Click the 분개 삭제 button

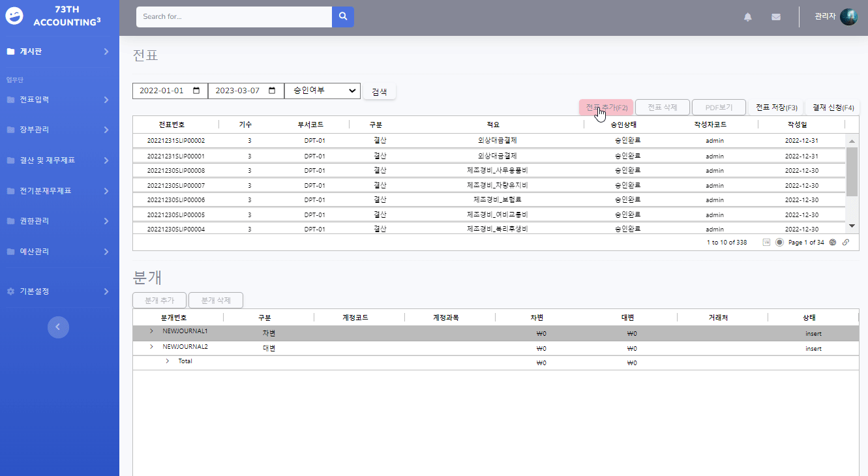(x=216, y=301)
